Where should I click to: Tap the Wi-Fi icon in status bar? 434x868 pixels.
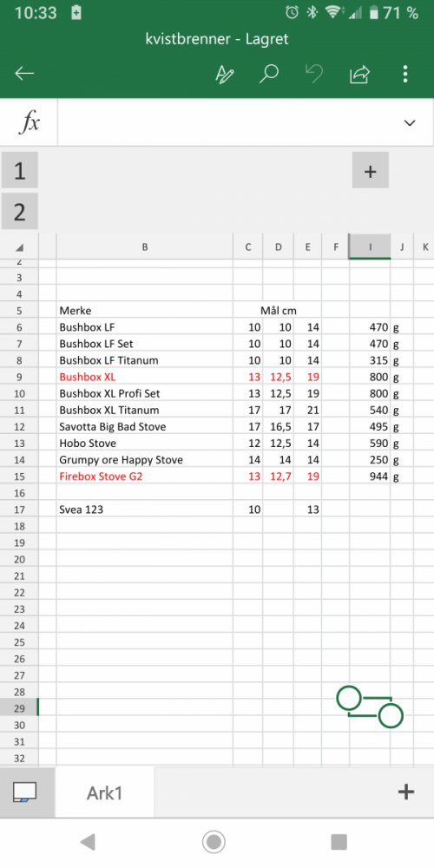click(x=333, y=12)
